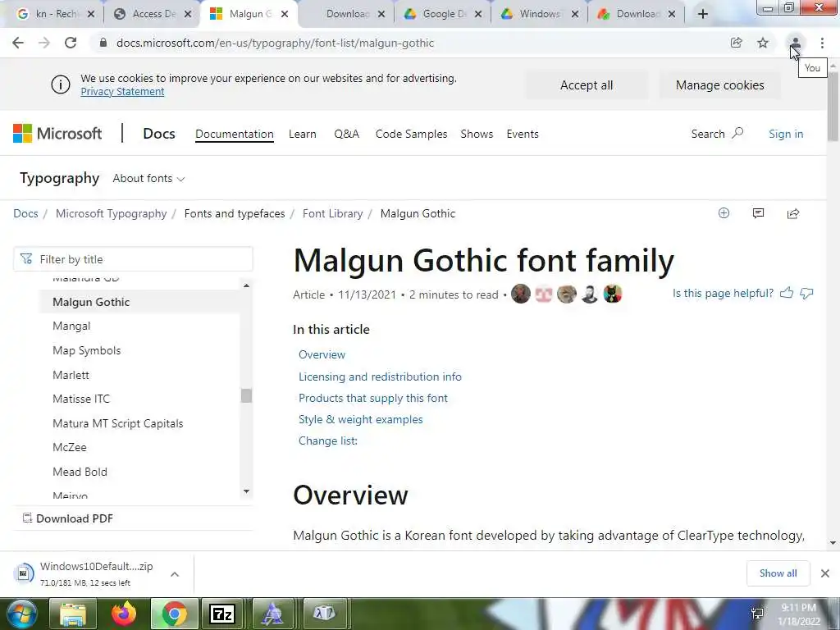Click Download PDF in sidebar
The height and width of the screenshot is (630, 840).
point(67,518)
